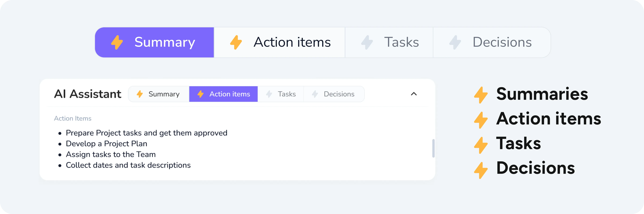The image size is (644, 214).
Task: Select the large Tasks tab at top
Action: point(389,42)
